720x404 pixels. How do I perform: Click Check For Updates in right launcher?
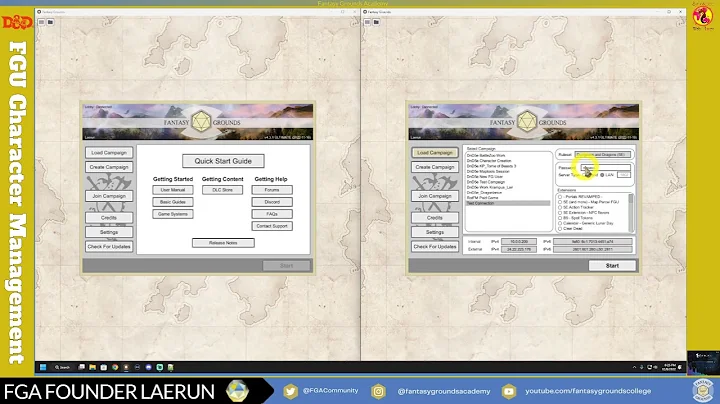click(435, 247)
